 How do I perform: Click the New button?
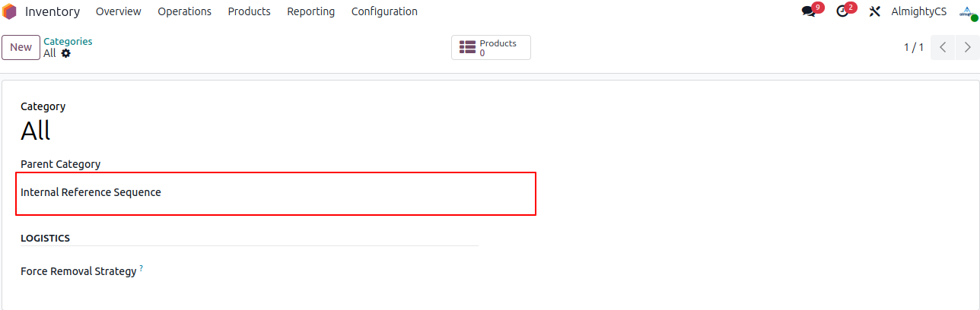pos(21,47)
